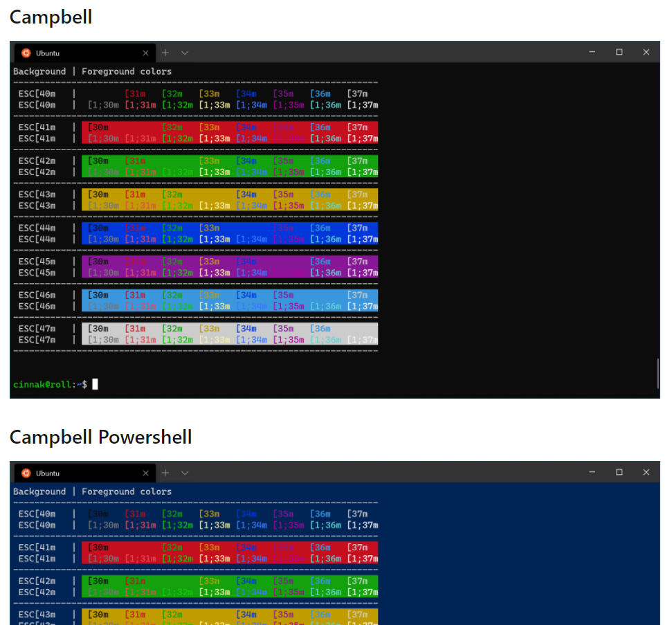672x625 pixels.
Task: Add a new tab in the Campbell Powershell terminal
Action: point(165,473)
